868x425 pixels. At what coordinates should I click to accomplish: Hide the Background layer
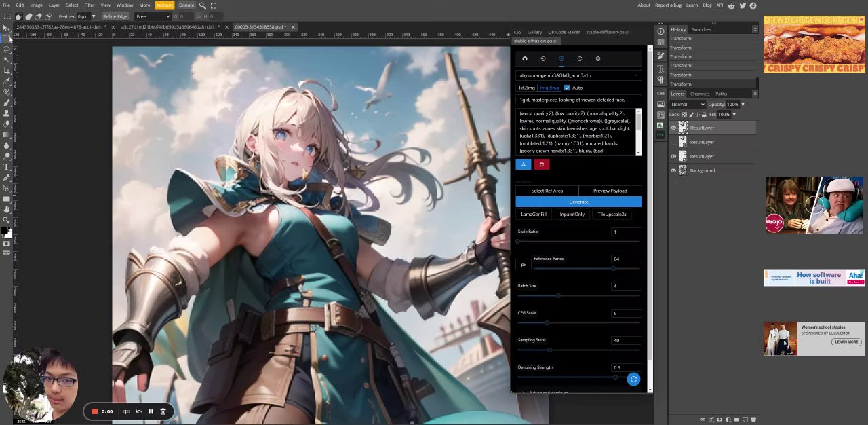(x=673, y=170)
